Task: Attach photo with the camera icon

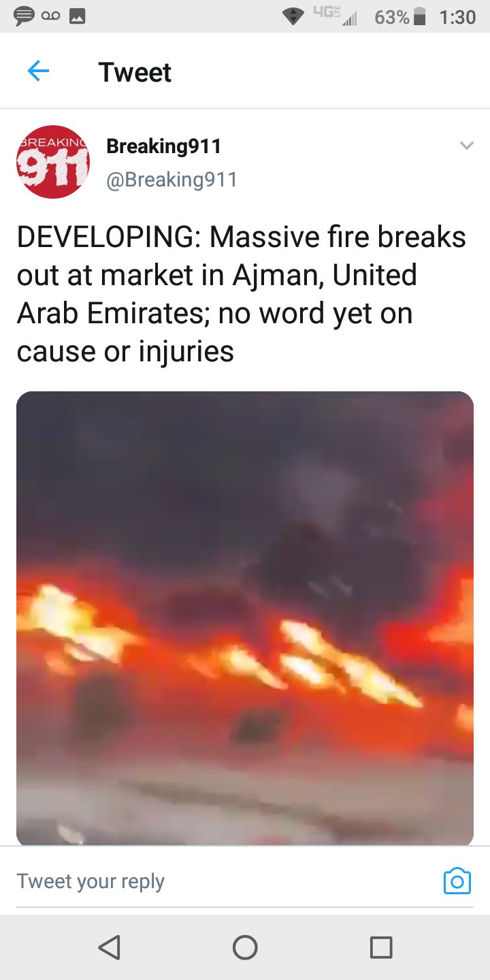Action: (x=457, y=881)
